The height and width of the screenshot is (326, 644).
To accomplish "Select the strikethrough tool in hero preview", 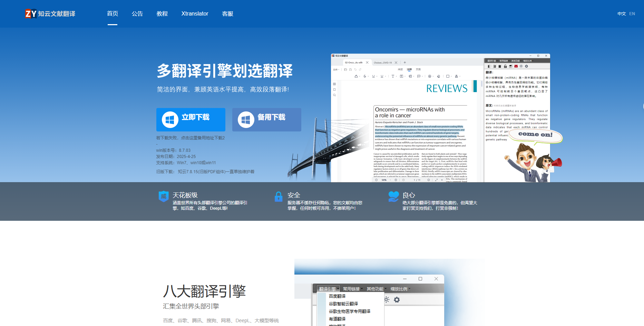I will pyautogui.click(x=365, y=76).
